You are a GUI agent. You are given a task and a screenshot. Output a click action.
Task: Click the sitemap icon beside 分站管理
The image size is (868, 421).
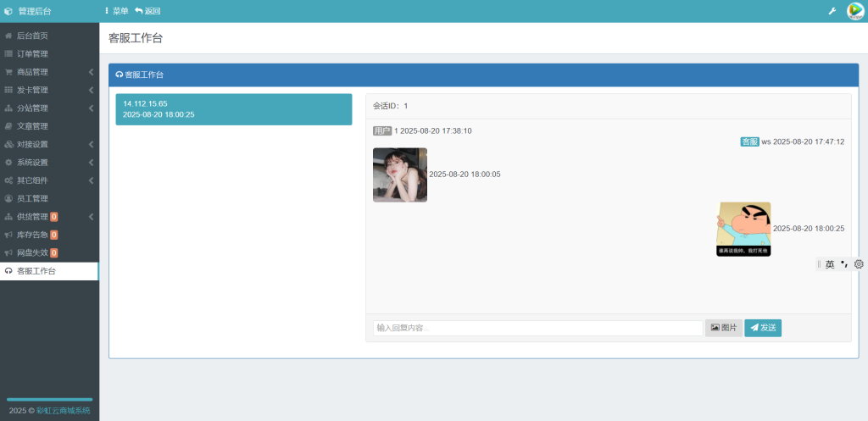click(x=8, y=108)
